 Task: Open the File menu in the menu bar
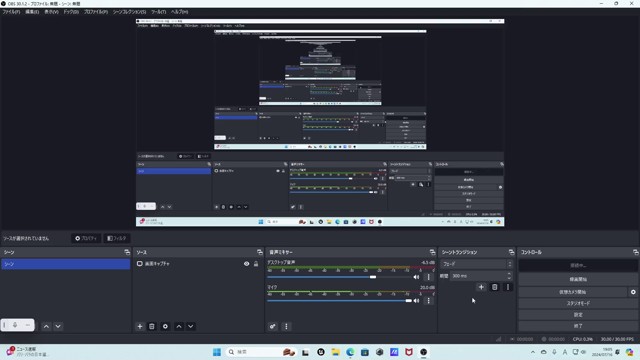(11, 12)
